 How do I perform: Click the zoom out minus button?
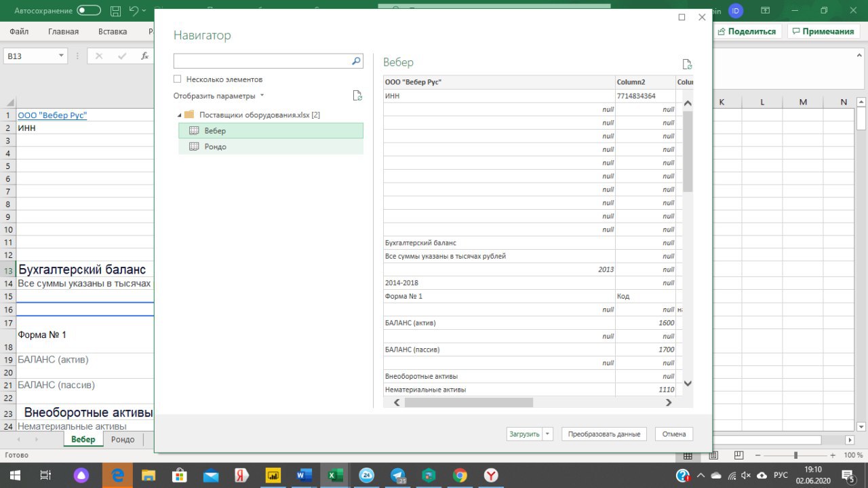click(757, 455)
